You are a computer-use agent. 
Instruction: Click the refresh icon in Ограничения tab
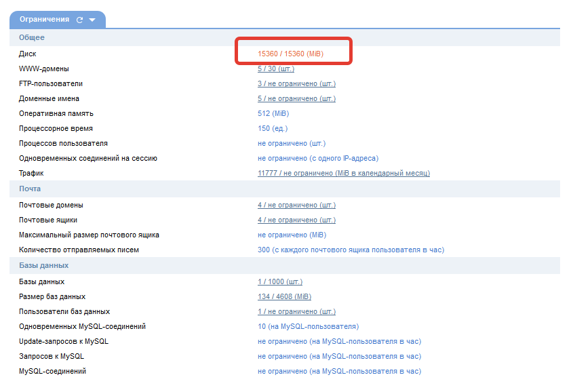point(80,20)
